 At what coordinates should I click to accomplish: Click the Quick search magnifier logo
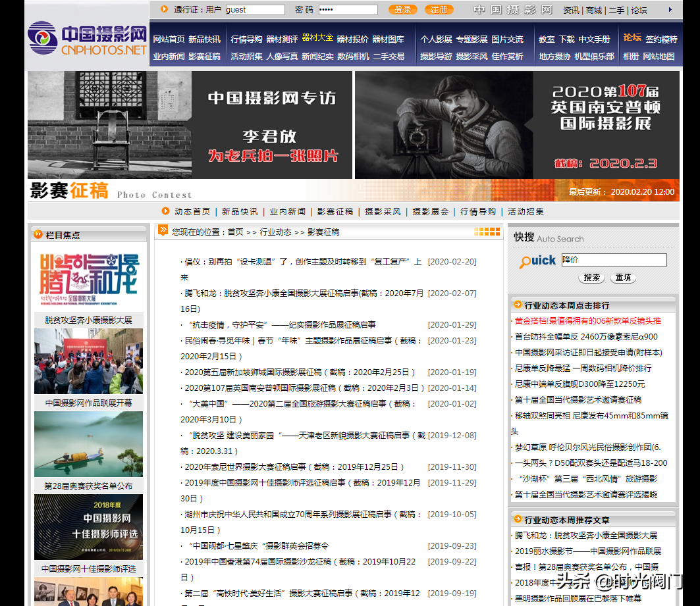pos(537,261)
